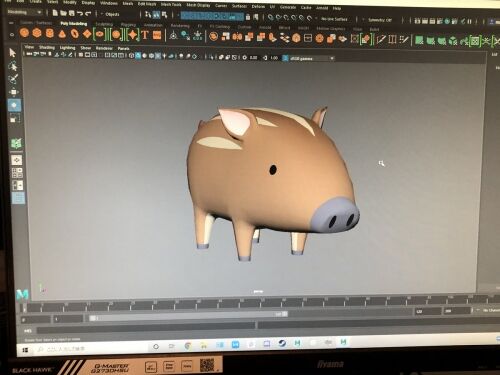500x375 pixels.
Task: Click the first green UV editor shelf icon
Action: [x=419, y=41]
